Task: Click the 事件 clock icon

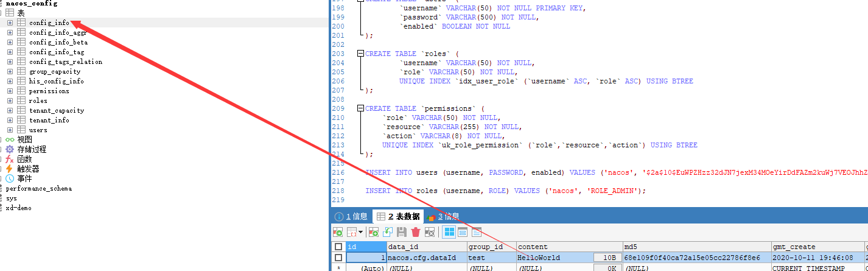Action: click(x=10, y=178)
